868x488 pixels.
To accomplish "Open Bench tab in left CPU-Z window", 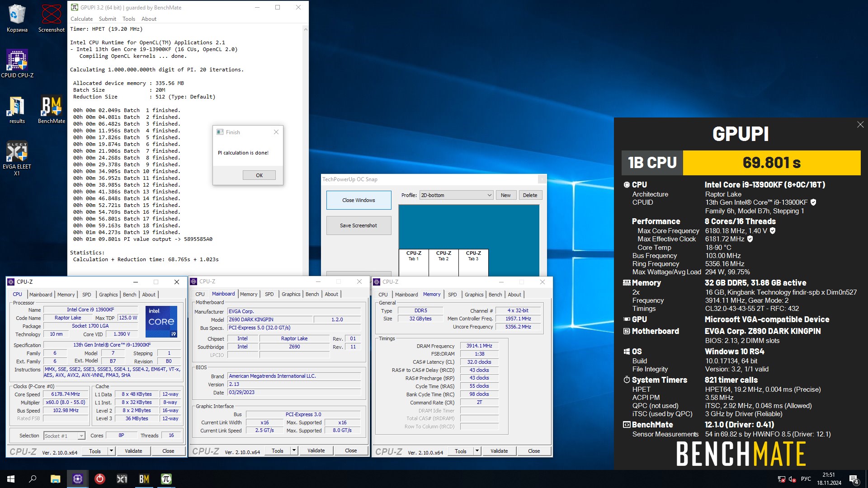I will click(130, 295).
